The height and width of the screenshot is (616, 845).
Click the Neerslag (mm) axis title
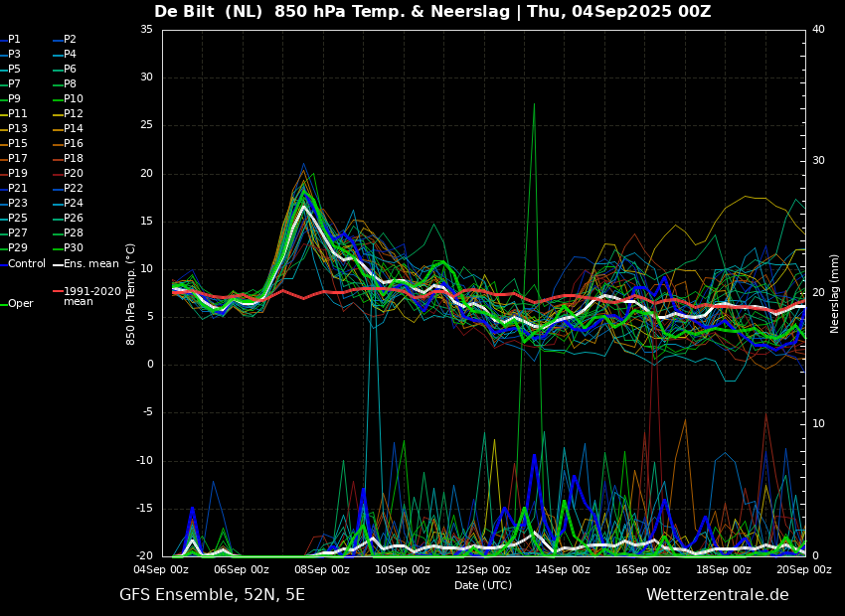pyautogui.click(x=834, y=295)
